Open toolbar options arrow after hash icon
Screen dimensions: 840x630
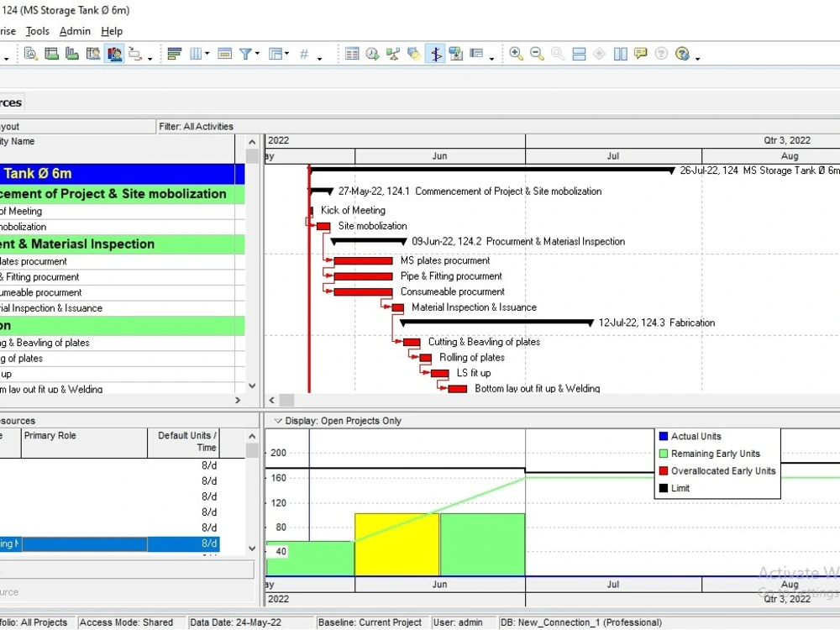pos(320,58)
